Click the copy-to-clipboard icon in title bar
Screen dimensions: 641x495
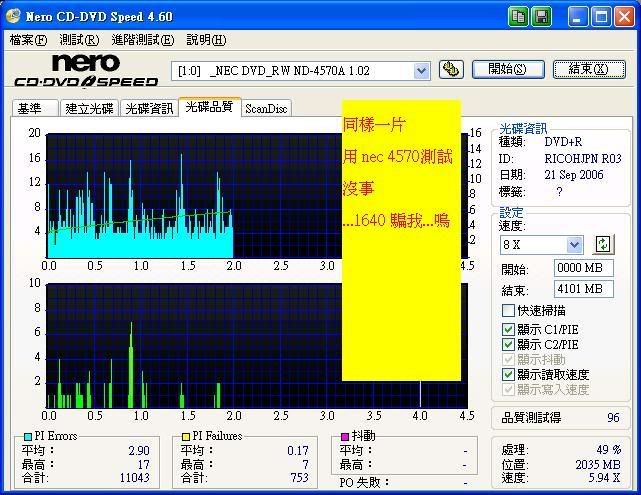(518, 16)
